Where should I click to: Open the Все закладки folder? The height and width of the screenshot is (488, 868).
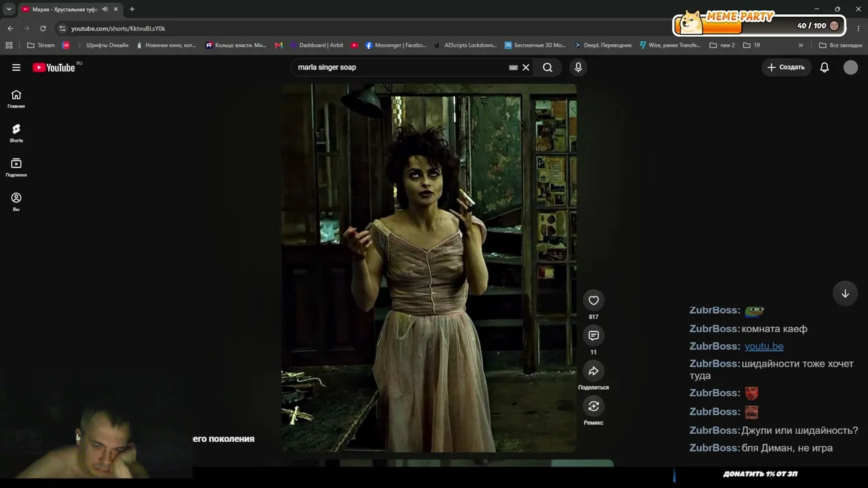tap(841, 45)
